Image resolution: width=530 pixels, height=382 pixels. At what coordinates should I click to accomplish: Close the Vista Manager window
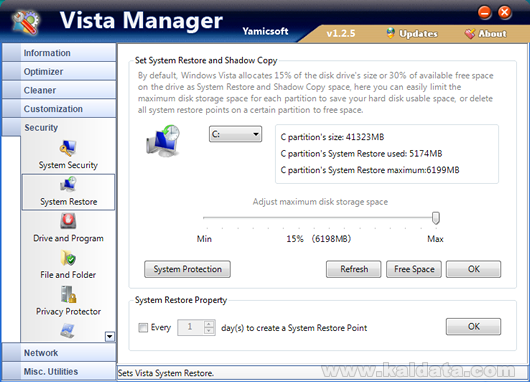point(505,13)
